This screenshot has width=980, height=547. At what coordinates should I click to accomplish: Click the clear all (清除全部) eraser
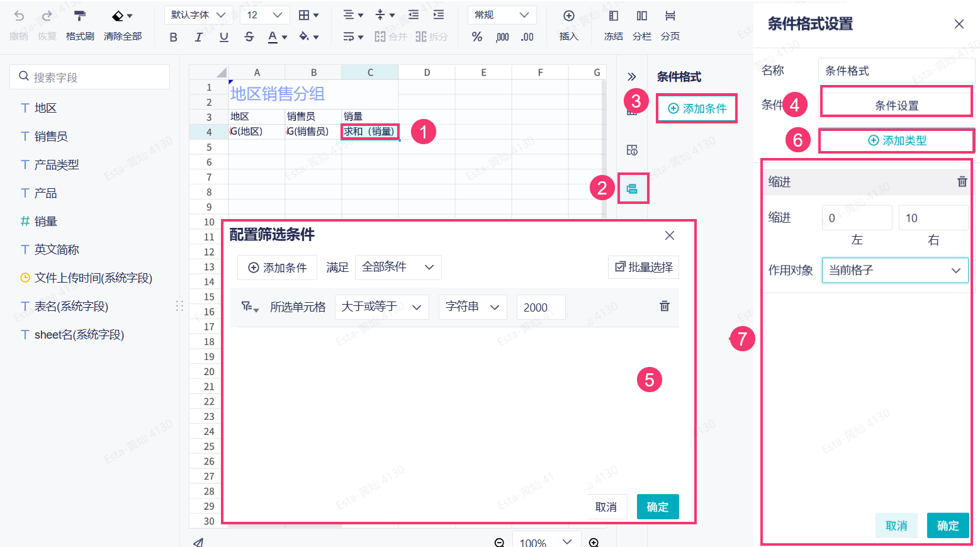click(x=123, y=25)
